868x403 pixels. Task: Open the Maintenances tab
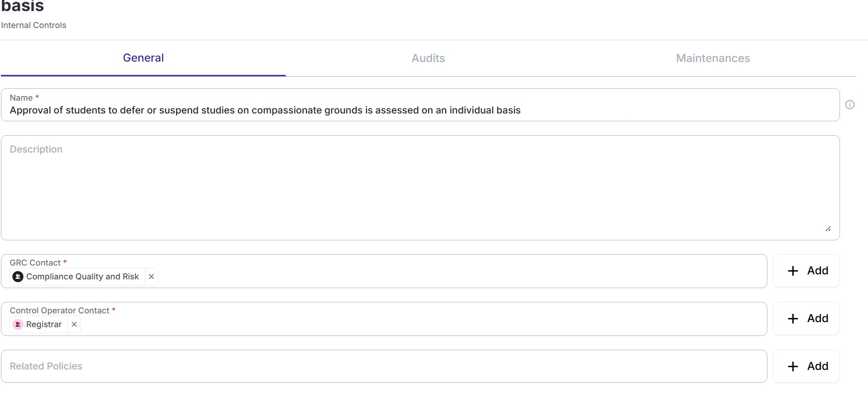tap(713, 58)
